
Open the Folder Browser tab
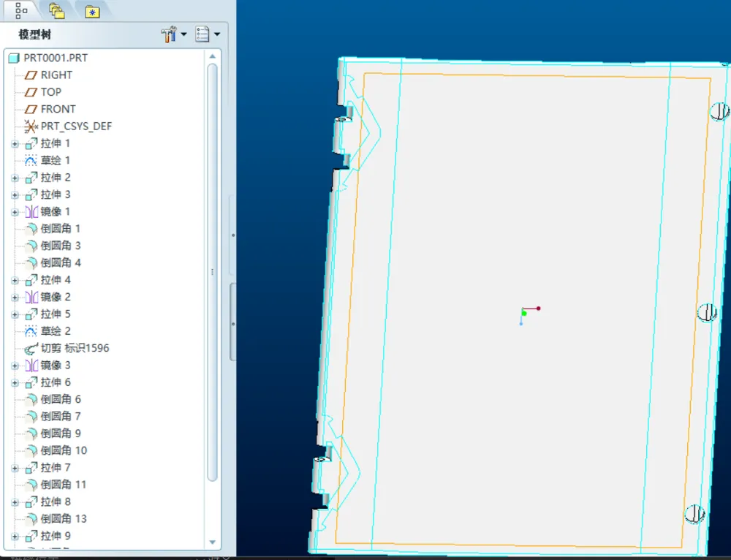57,11
